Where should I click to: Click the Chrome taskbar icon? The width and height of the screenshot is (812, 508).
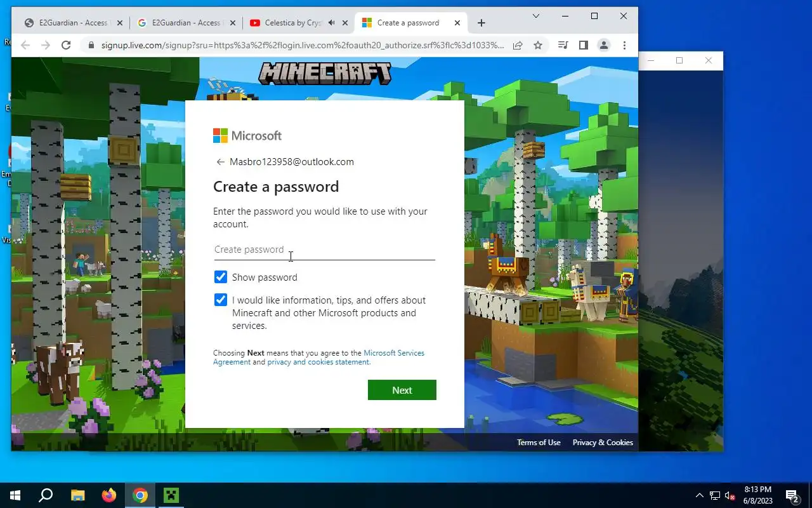(140, 495)
